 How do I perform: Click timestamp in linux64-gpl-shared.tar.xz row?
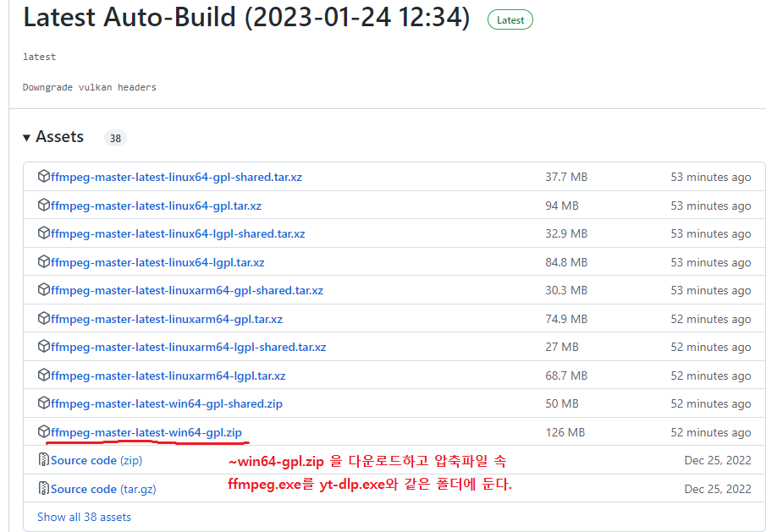tap(711, 177)
